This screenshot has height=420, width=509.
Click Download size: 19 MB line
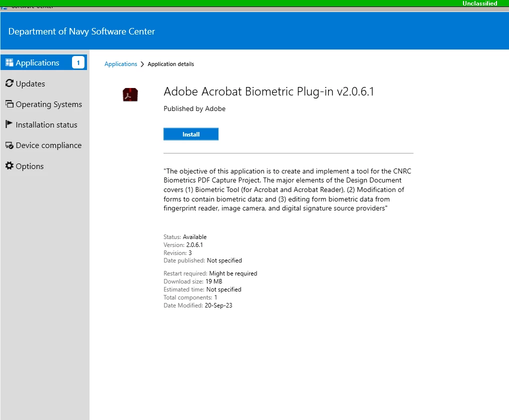(193, 281)
